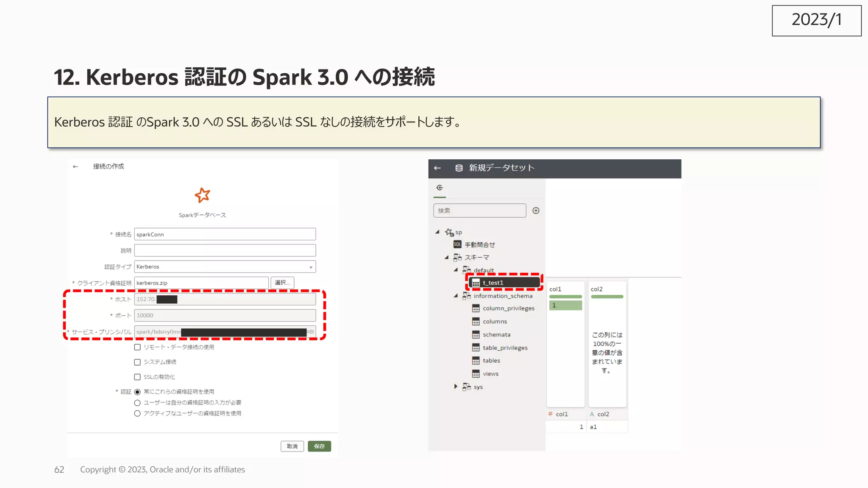This screenshot has height=488, width=868.
Task: Click the Spark database star icon
Action: [202, 195]
